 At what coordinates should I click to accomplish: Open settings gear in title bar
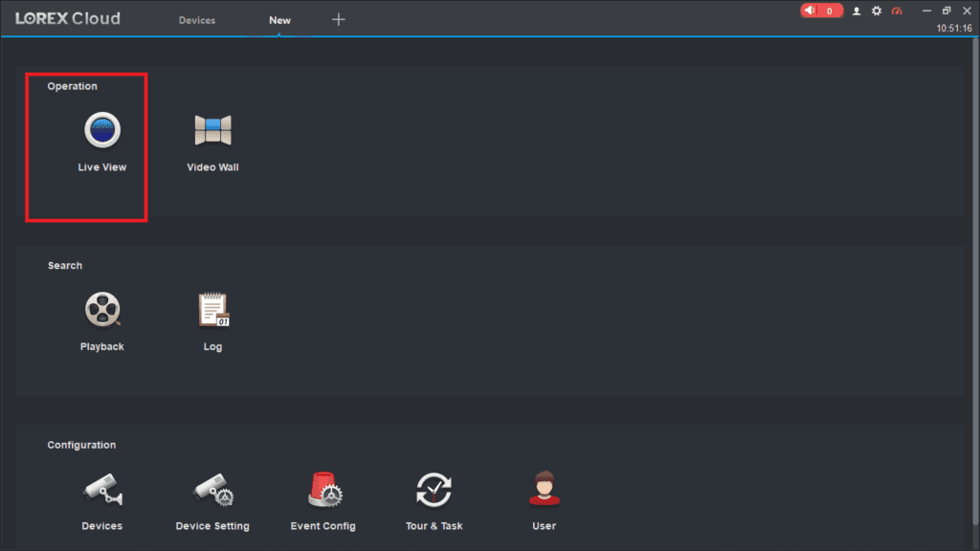coord(877,11)
